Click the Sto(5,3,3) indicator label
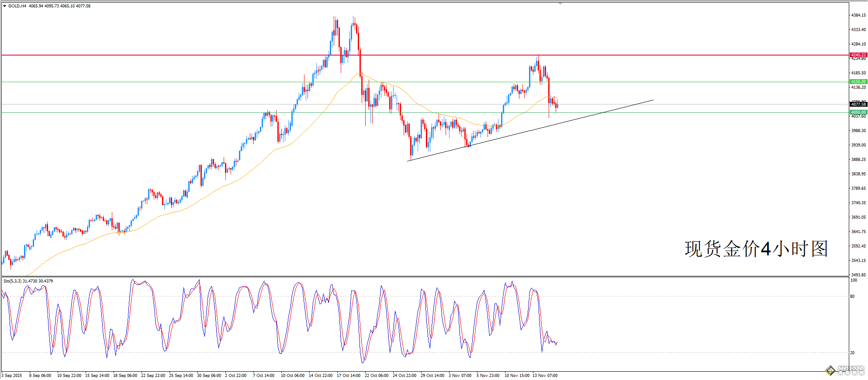The width and height of the screenshot is (868, 380). click(12, 281)
